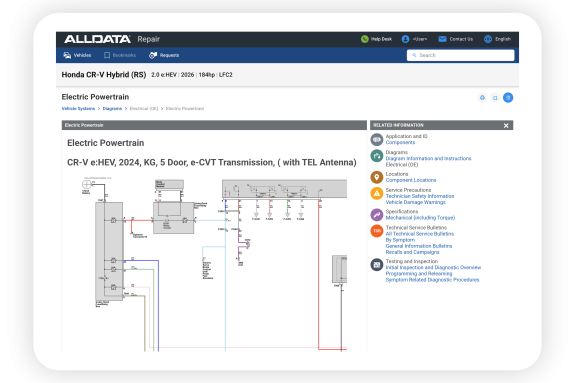This screenshot has height=383, width=575.
Task: Click the Requests icon in nav bar
Action: click(153, 55)
